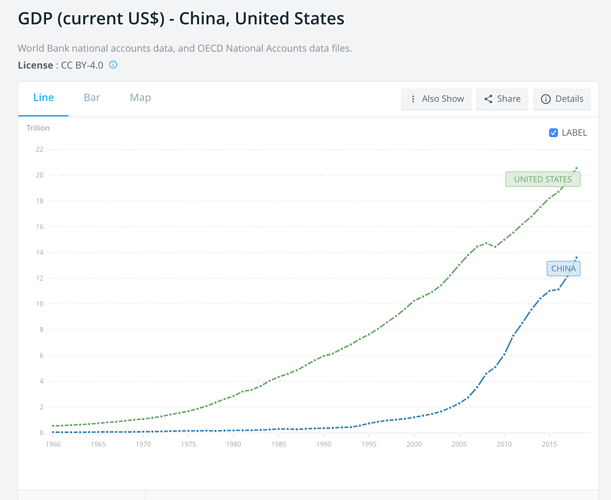Click the last China data point

(577, 257)
